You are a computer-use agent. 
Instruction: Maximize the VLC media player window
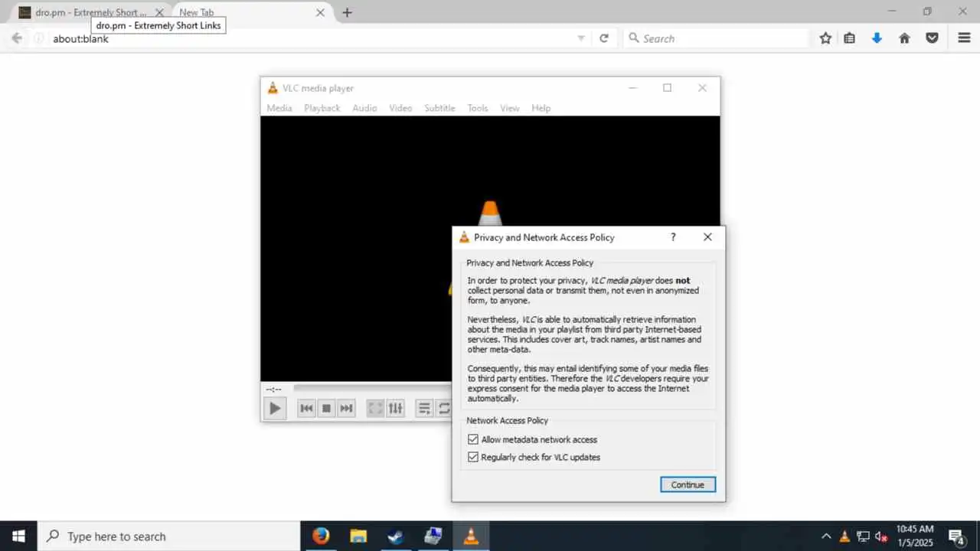[x=667, y=88]
